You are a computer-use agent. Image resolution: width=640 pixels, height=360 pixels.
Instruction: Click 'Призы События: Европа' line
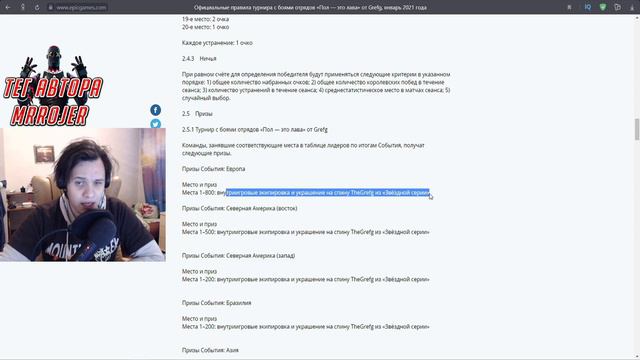[x=213, y=169]
